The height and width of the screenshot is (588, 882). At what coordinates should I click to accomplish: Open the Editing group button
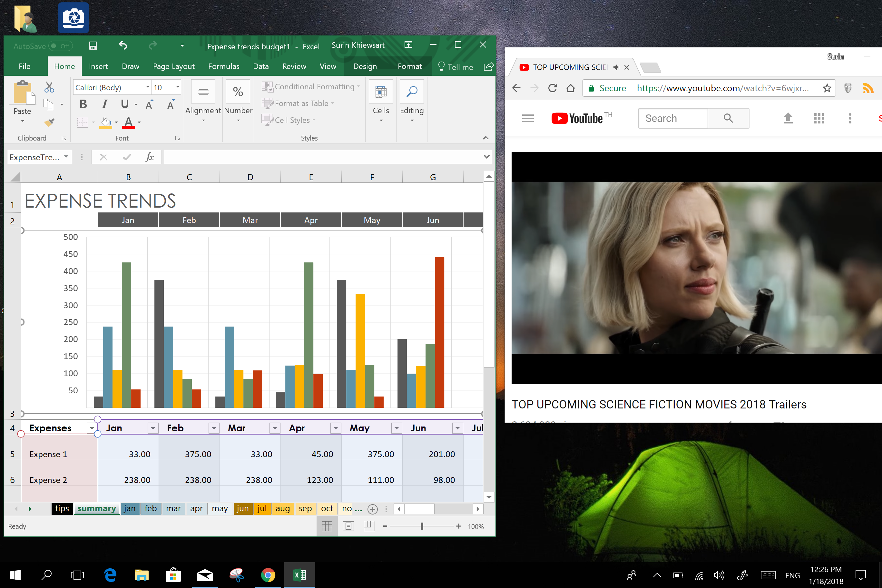pos(412,101)
